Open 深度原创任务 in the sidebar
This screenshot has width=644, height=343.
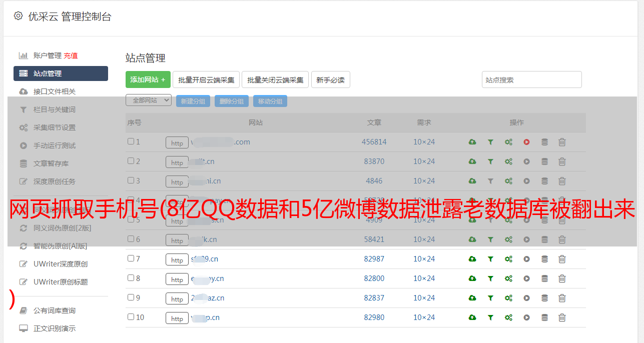pos(55,181)
